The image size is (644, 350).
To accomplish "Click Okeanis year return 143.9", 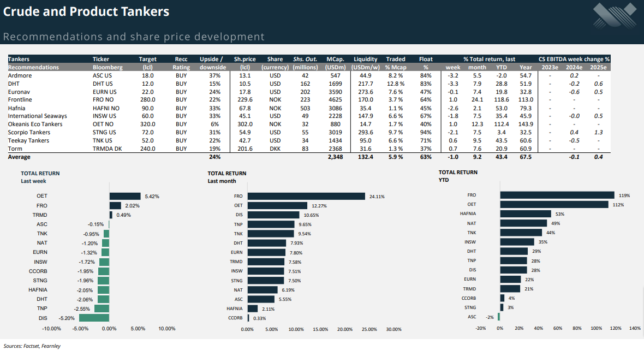I will point(526,124).
